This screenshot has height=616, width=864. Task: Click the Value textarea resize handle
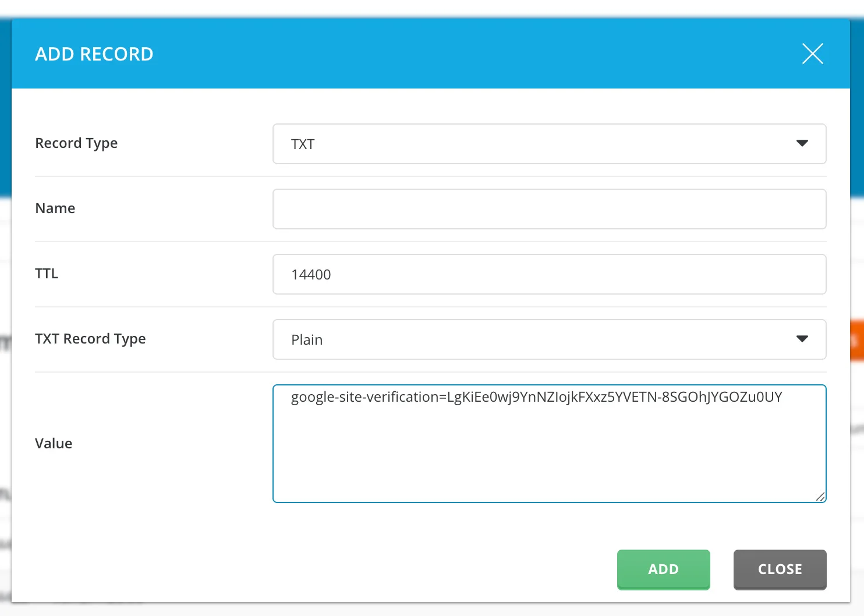pos(820,496)
